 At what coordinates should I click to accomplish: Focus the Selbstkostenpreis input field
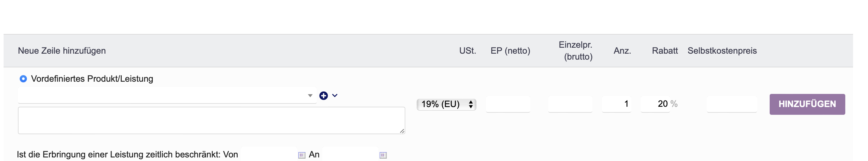(731, 104)
